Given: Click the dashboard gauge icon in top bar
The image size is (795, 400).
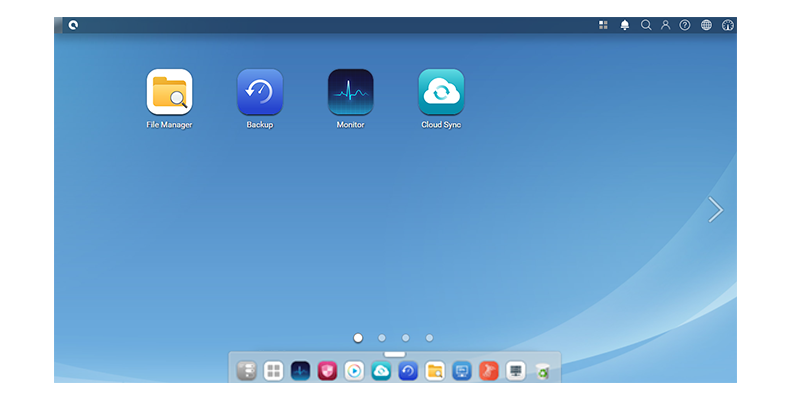Looking at the screenshot, I should click(x=727, y=25).
